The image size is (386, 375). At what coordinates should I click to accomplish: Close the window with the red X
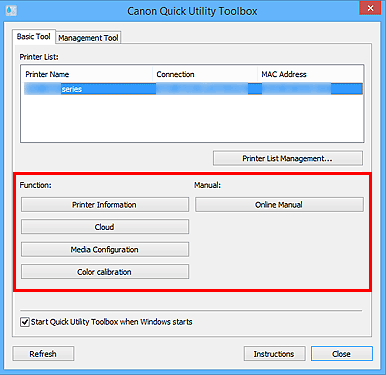pyautogui.click(x=370, y=8)
